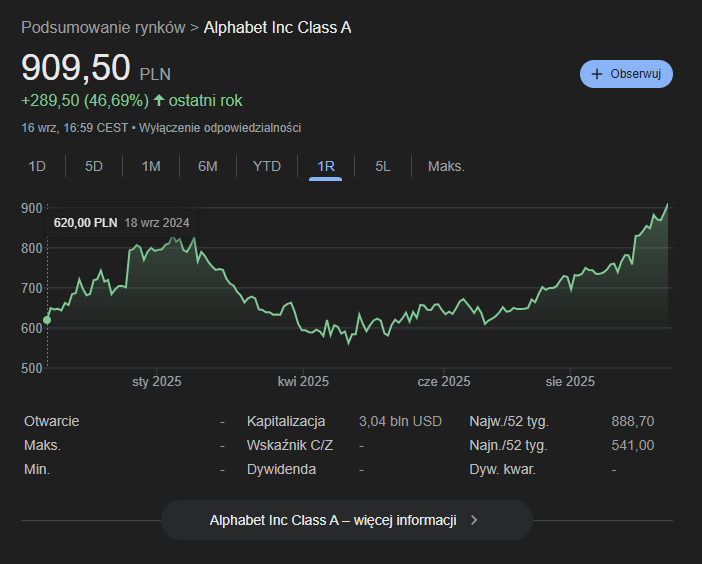Click the chart line peak near 900

[667, 205]
